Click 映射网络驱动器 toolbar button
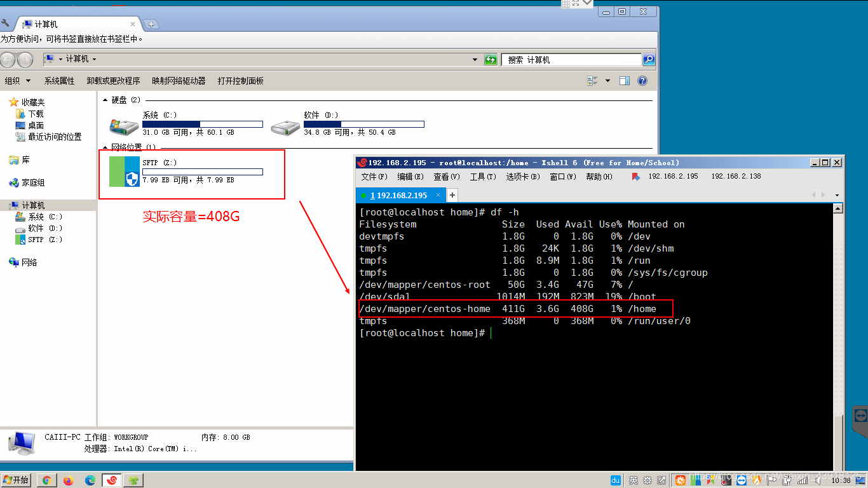Image resolution: width=868 pixels, height=488 pixels. (179, 81)
